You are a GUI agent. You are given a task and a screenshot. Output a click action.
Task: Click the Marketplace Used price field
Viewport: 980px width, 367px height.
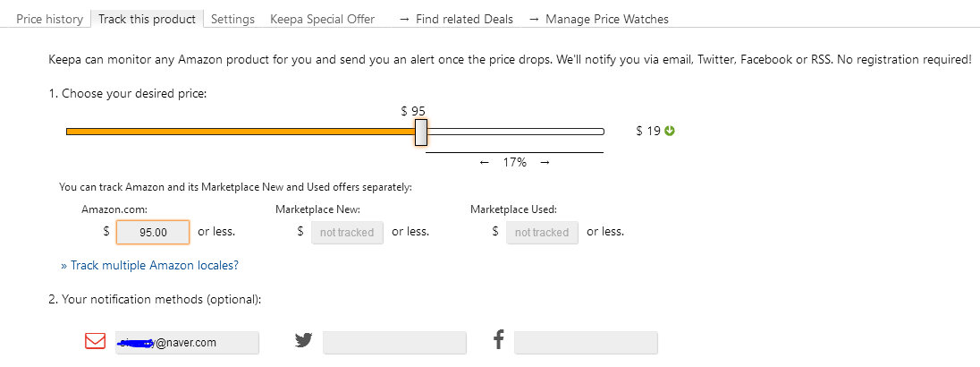[542, 232]
